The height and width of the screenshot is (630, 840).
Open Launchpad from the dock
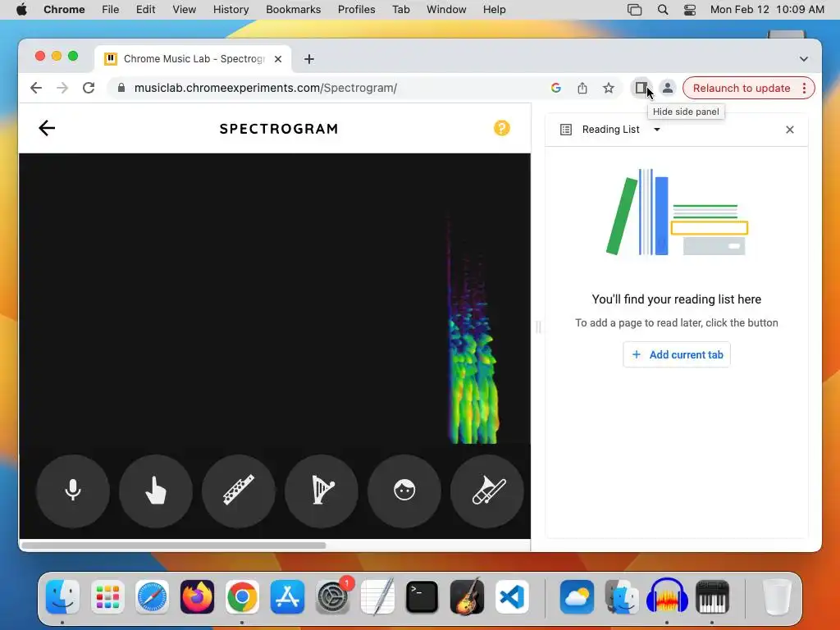[x=107, y=597]
